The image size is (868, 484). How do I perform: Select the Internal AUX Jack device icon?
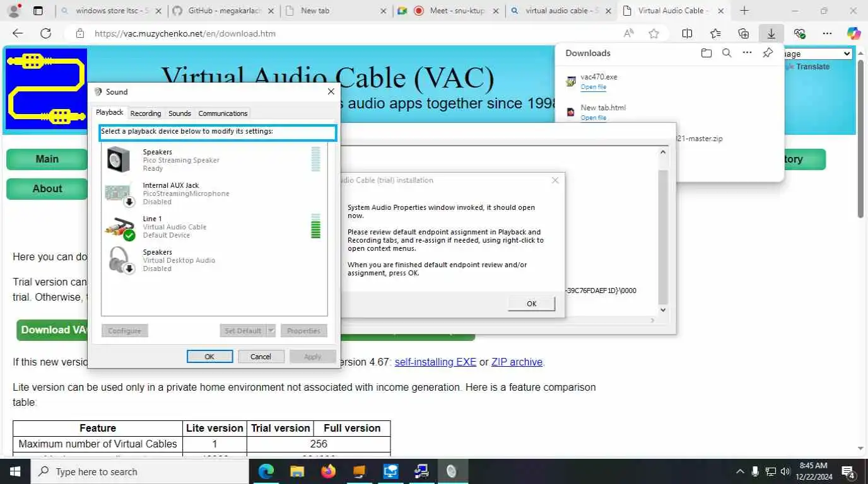tap(120, 193)
